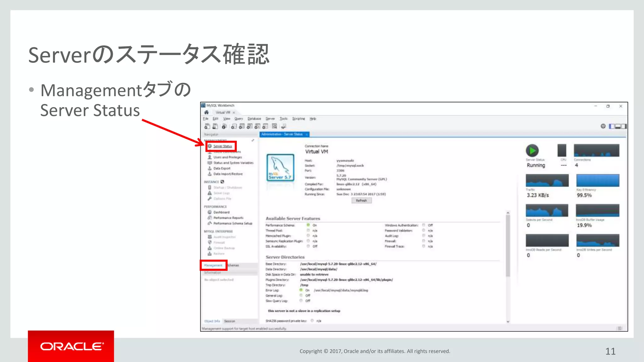This screenshot has height=362, width=644.
Task: Click the reconnect to DBMS toolbar icon
Action: 284,126
